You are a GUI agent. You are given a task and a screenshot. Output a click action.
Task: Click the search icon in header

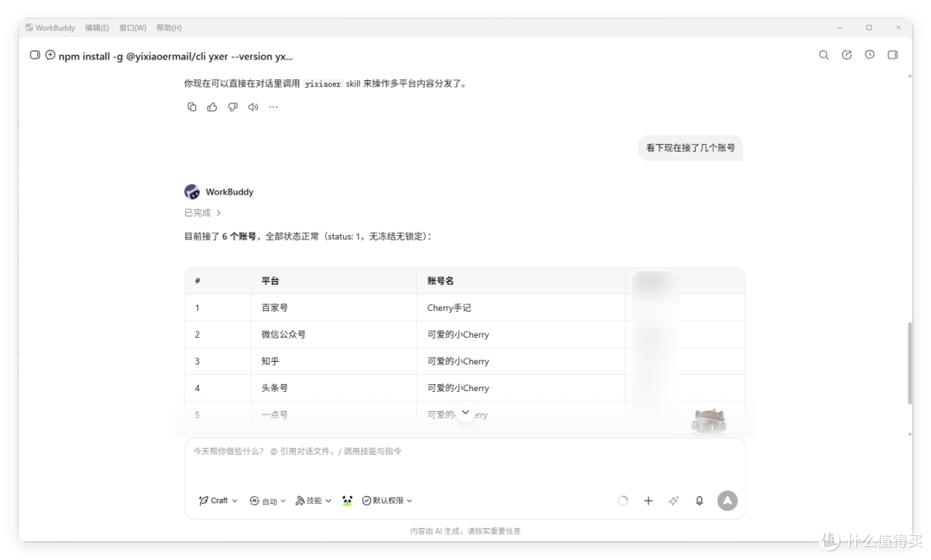click(x=823, y=55)
